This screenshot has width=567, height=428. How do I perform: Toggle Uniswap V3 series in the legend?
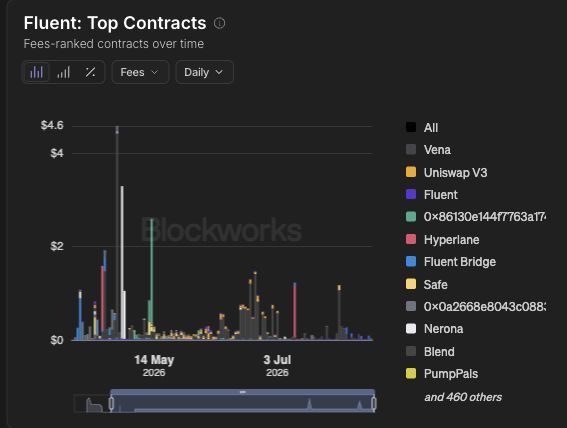[446, 172]
